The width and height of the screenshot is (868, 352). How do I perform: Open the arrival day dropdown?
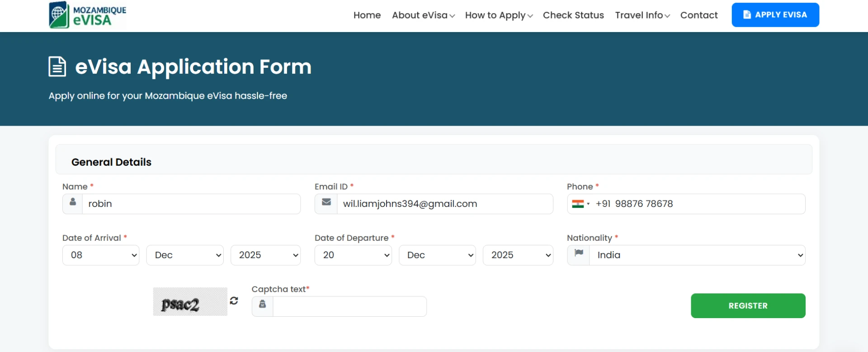pyautogui.click(x=101, y=255)
